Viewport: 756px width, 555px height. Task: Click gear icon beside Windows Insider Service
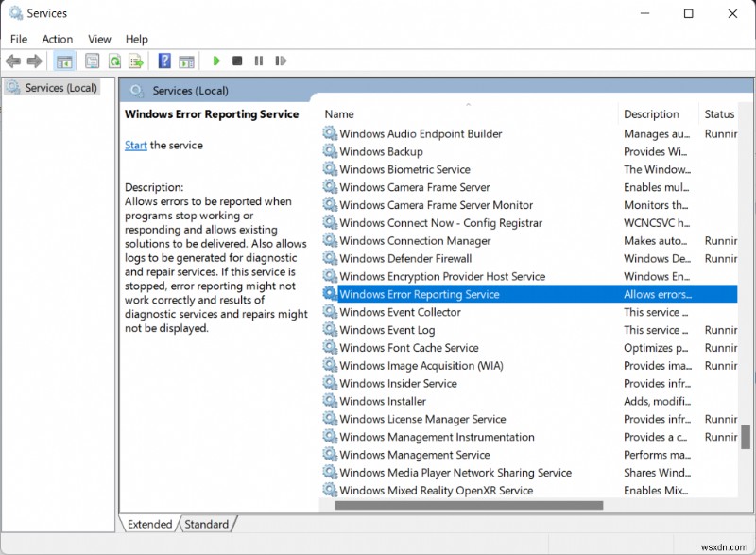(330, 383)
